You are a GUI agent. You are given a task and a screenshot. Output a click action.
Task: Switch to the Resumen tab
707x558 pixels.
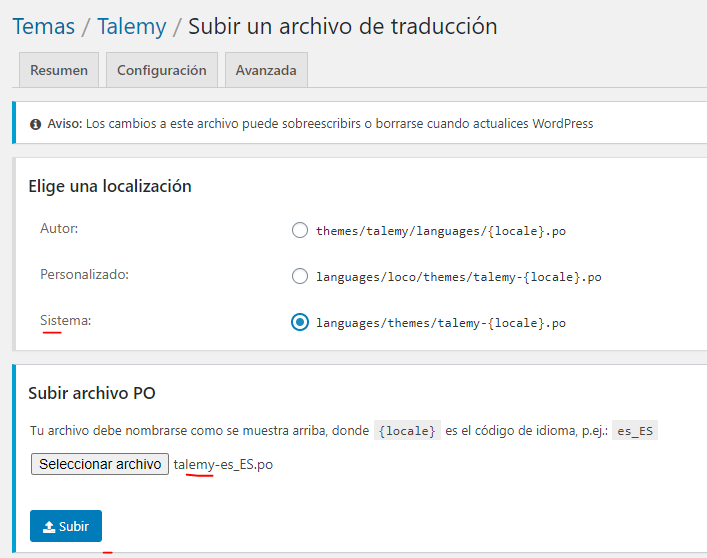tap(59, 70)
